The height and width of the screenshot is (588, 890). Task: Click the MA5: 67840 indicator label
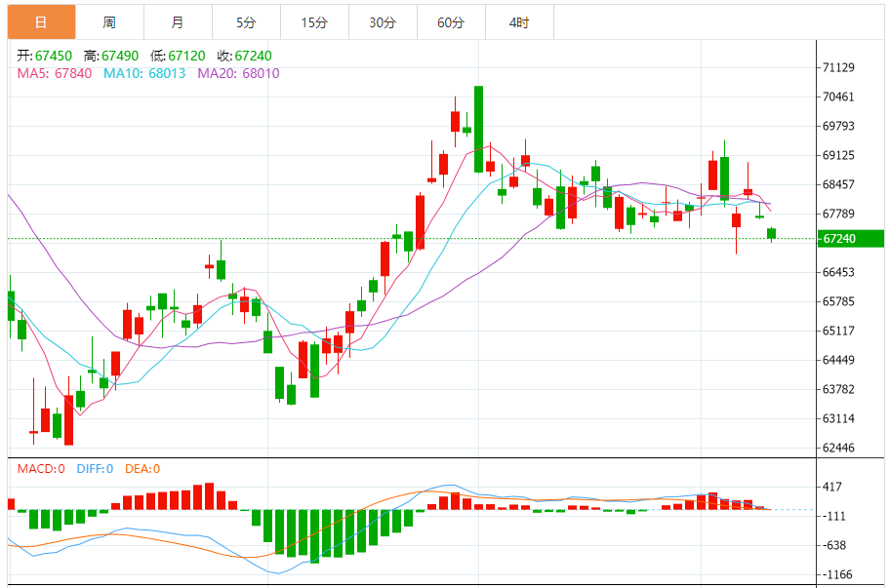pos(55,73)
